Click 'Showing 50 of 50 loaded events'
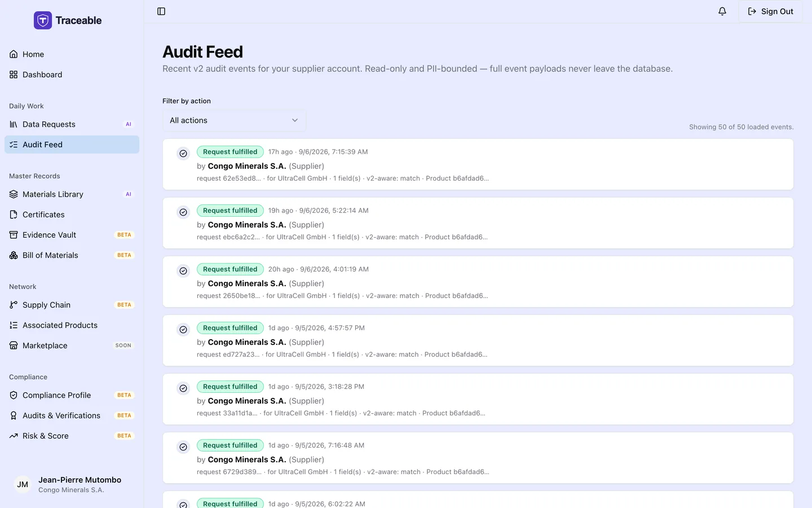812x508 pixels. pyautogui.click(x=741, y=127)
